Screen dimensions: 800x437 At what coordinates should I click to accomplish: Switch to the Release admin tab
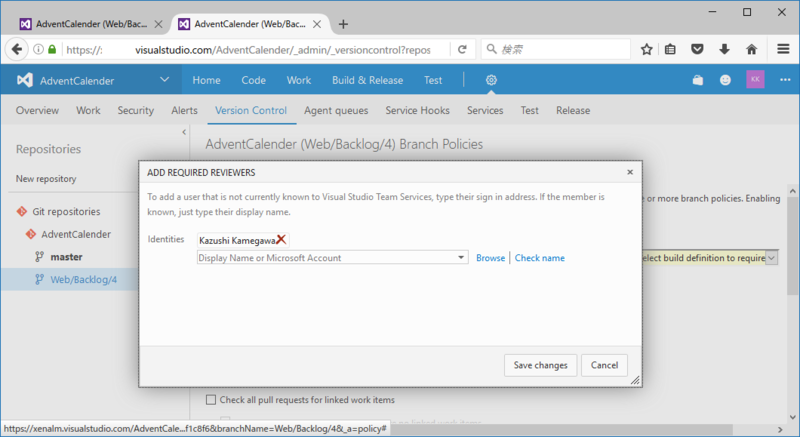(x=573, y=110)
